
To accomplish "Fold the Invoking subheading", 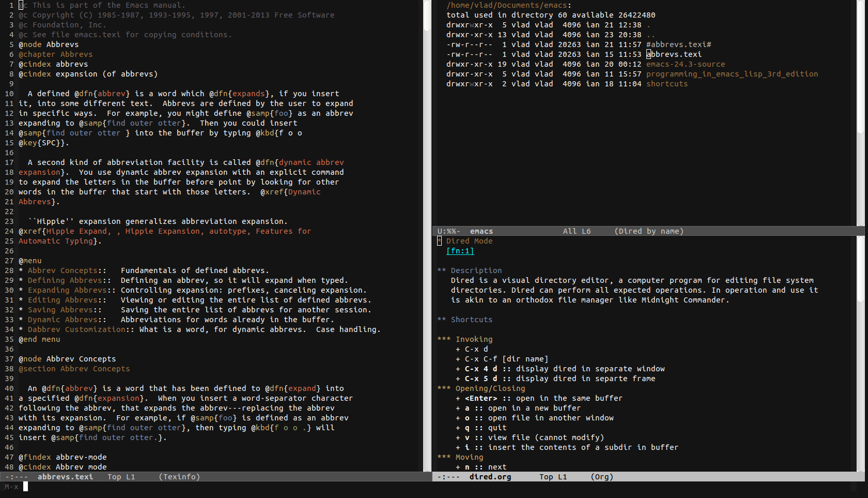I will [464, 339].
